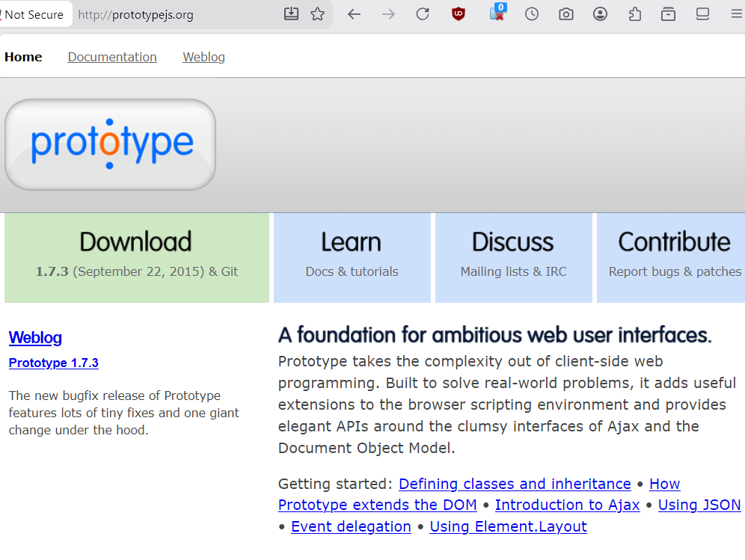The height and width of the screenshot is (560, 745).
Task: Open the browser hamburger menu
Action: tap(737, 14)
